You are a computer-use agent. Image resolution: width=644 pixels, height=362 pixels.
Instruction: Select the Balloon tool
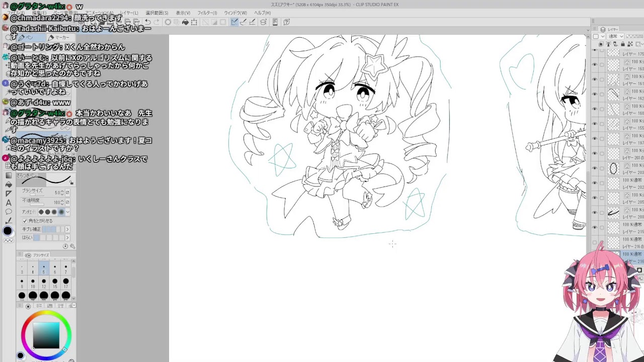[8, 212]
